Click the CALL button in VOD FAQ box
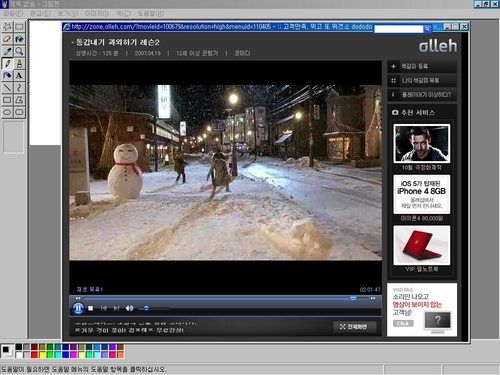 [x=403, y=323]
